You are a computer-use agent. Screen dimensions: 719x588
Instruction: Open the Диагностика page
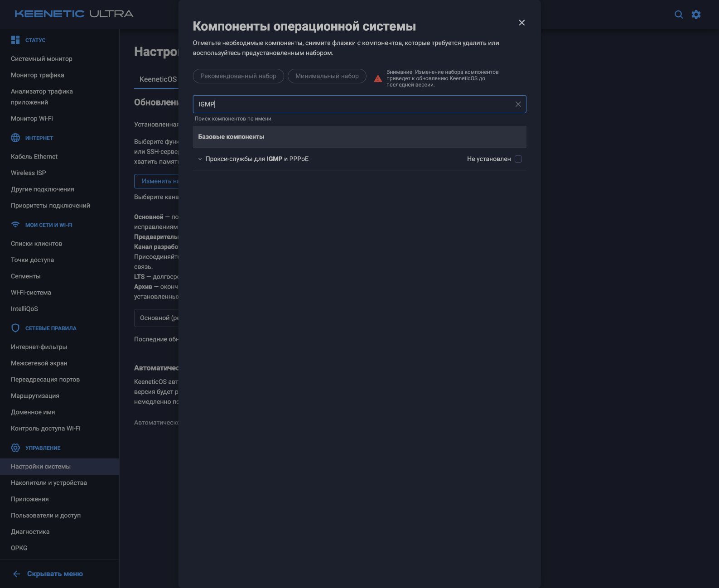pos(30,532)
